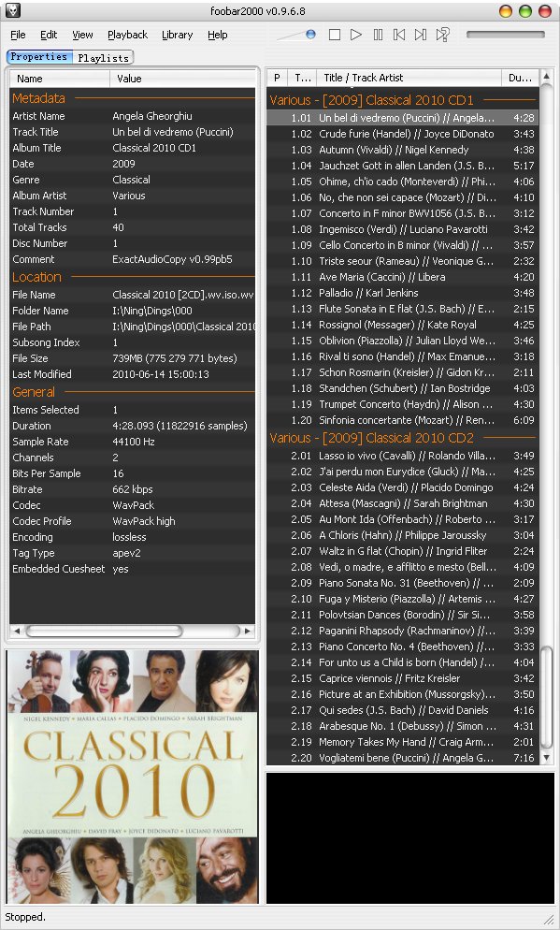This screenshot has height=930, width=560.
Task: Click the properties panel right scroll arrow
Action: point(249,631)
